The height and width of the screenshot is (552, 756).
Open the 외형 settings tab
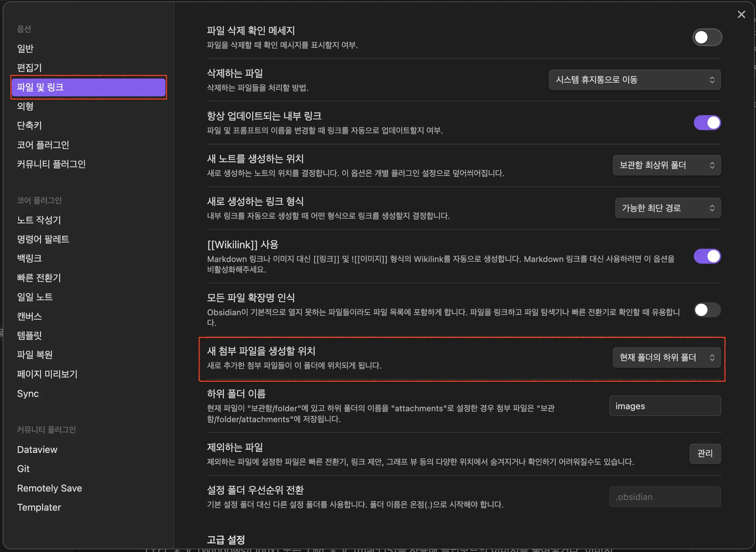click(x=89, y=106)
